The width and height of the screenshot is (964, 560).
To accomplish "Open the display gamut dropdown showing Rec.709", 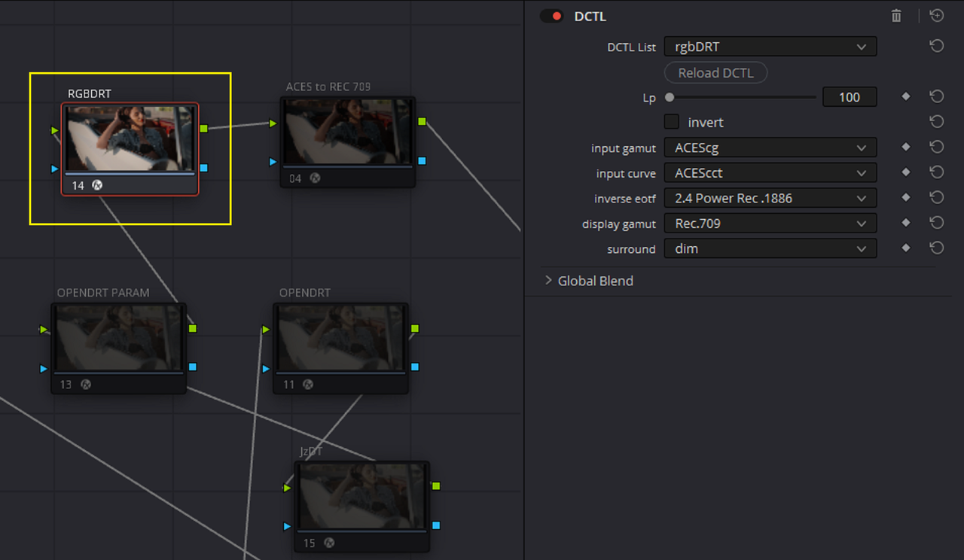I will tap(770, 224).
